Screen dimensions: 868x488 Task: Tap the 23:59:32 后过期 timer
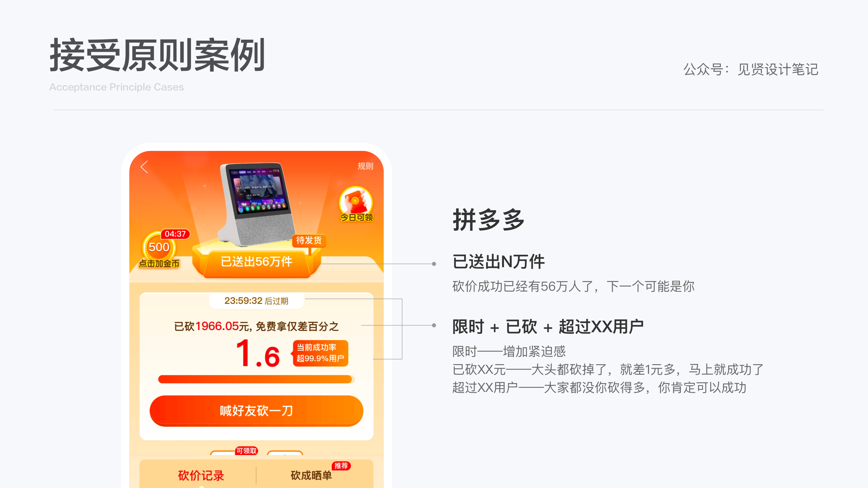pos(256,301)
